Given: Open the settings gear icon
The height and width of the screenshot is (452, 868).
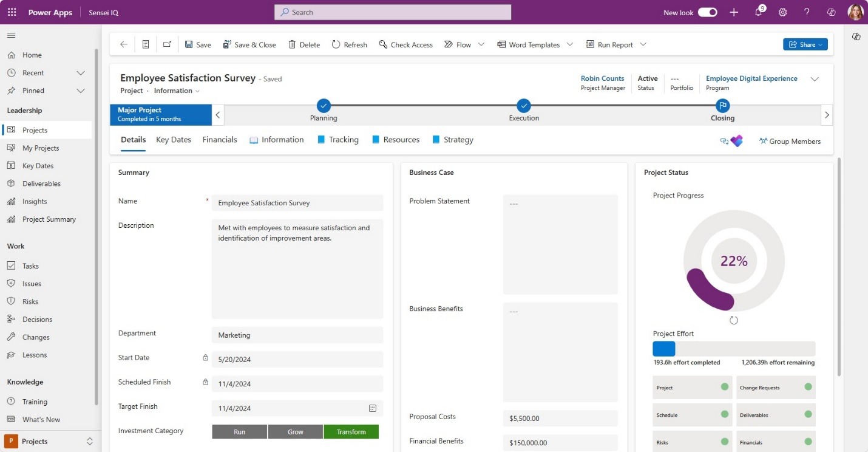Looking at the screenshot, I should (x=783, y=12).
